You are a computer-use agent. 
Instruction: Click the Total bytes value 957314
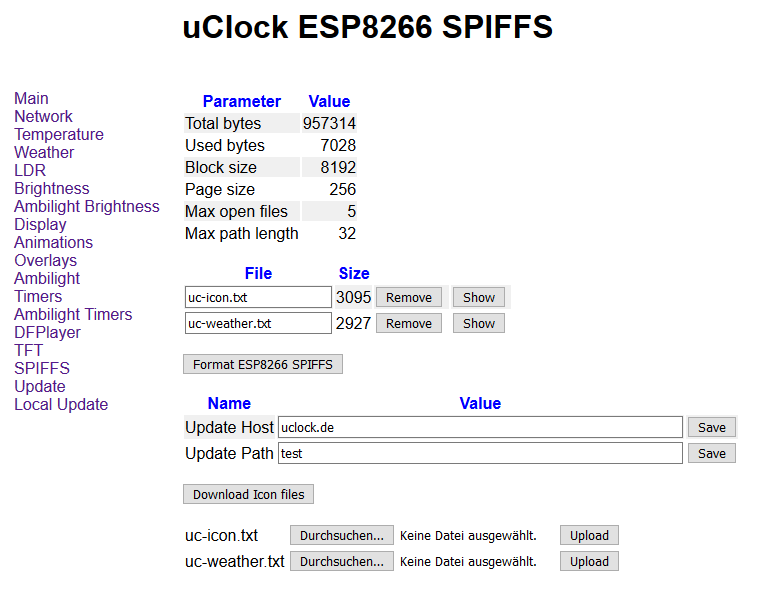coord(329,123)
